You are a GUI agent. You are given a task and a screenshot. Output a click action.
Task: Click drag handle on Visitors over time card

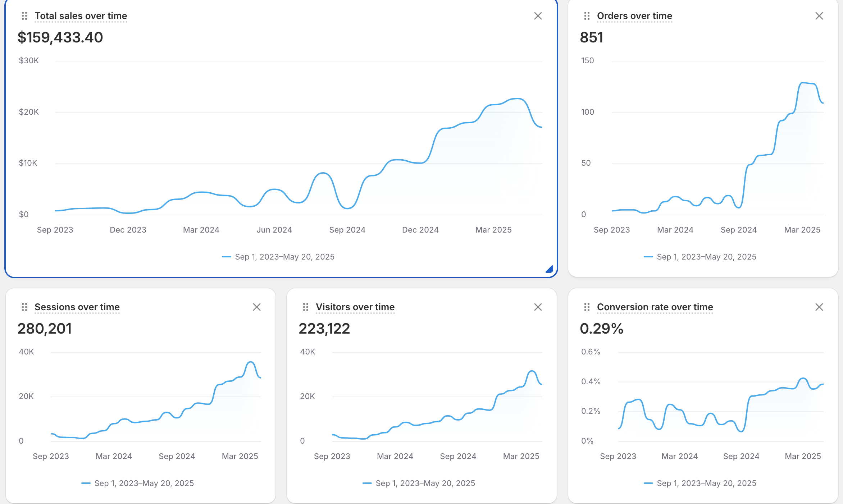point(306,307)
